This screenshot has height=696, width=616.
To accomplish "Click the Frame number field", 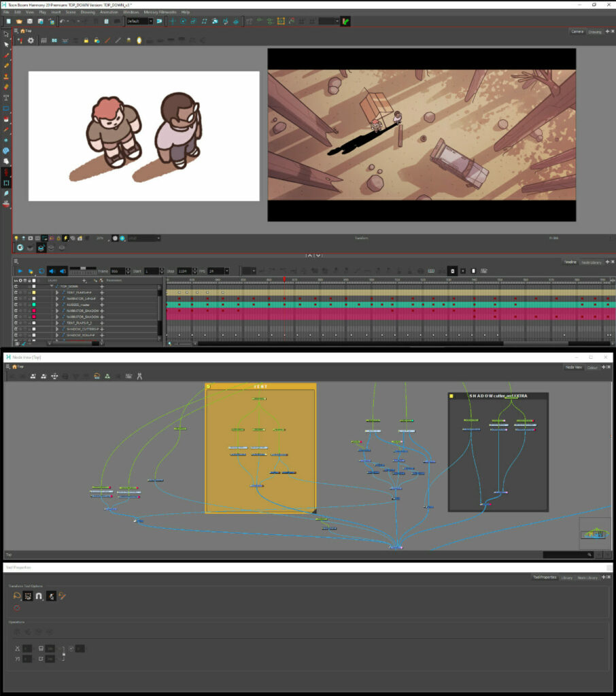I will pyautogui.click(x=118, y=271).
